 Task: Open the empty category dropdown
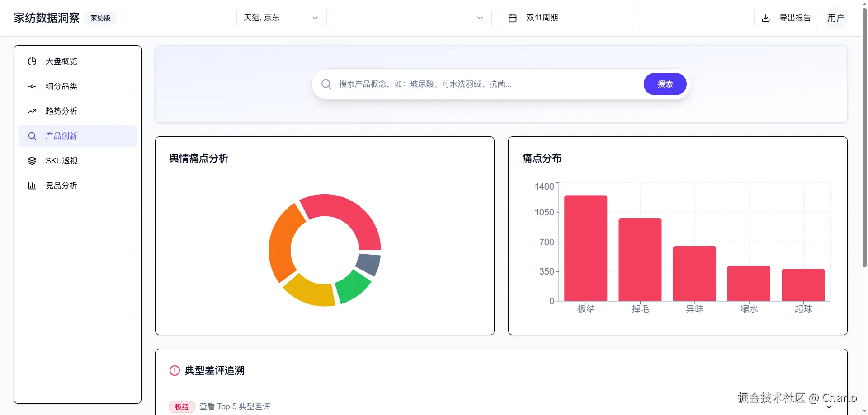coord(412,18)
